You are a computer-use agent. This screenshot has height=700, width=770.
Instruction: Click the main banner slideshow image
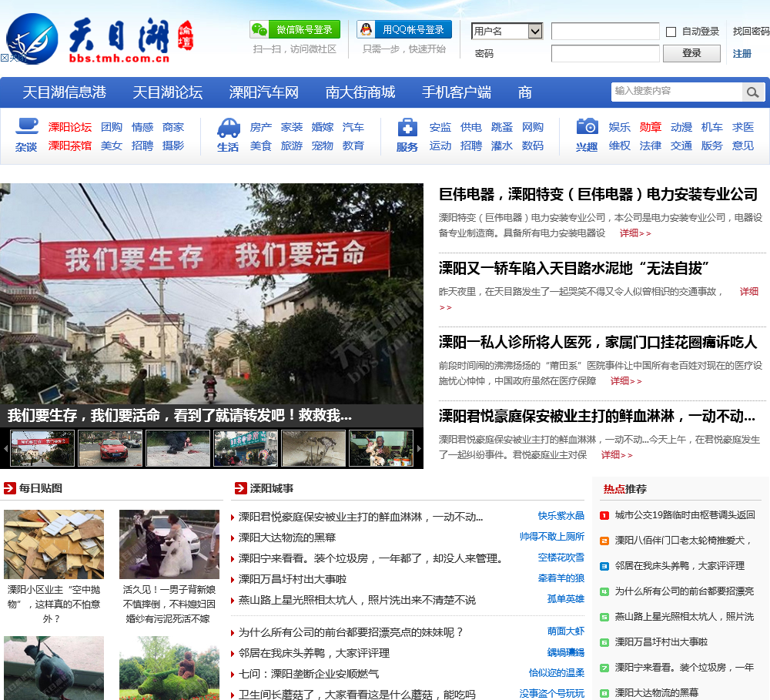[212, 293]
